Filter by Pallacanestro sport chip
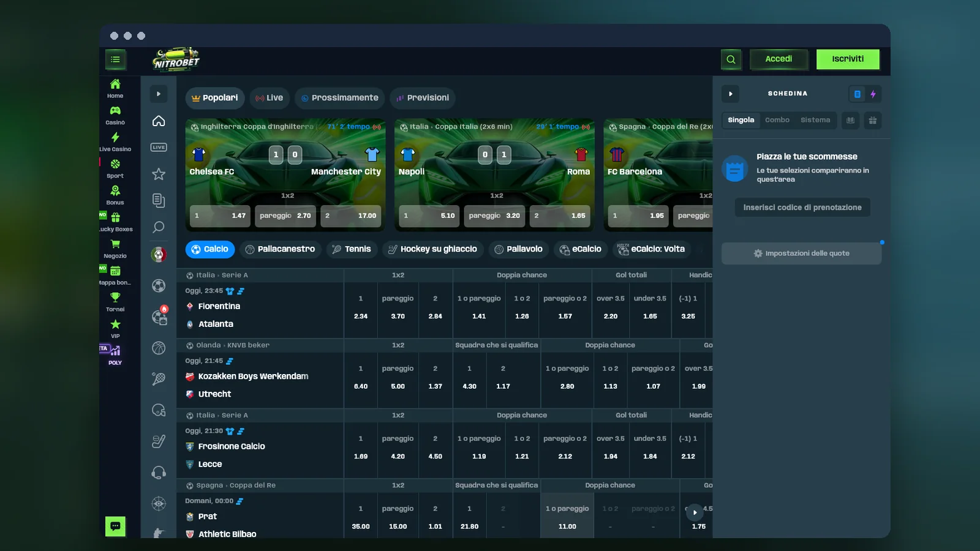 click(x=281, y=249)
